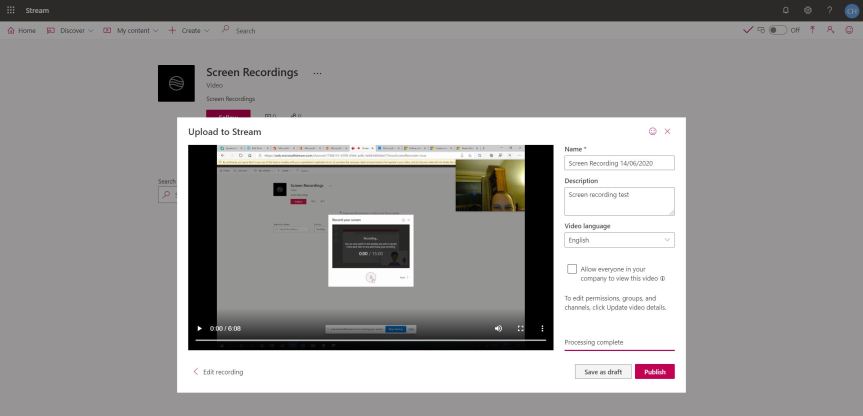The height and width of the screenshot is (416, 863).
Task: Enter fullscreen in the video player
Action: click(520, 329)
